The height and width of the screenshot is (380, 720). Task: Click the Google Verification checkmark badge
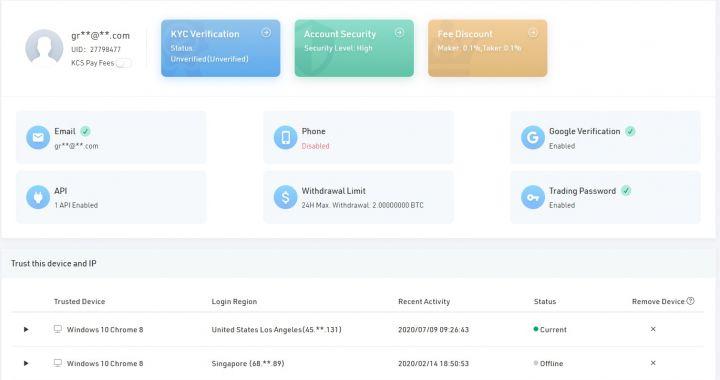pos(630,131)
